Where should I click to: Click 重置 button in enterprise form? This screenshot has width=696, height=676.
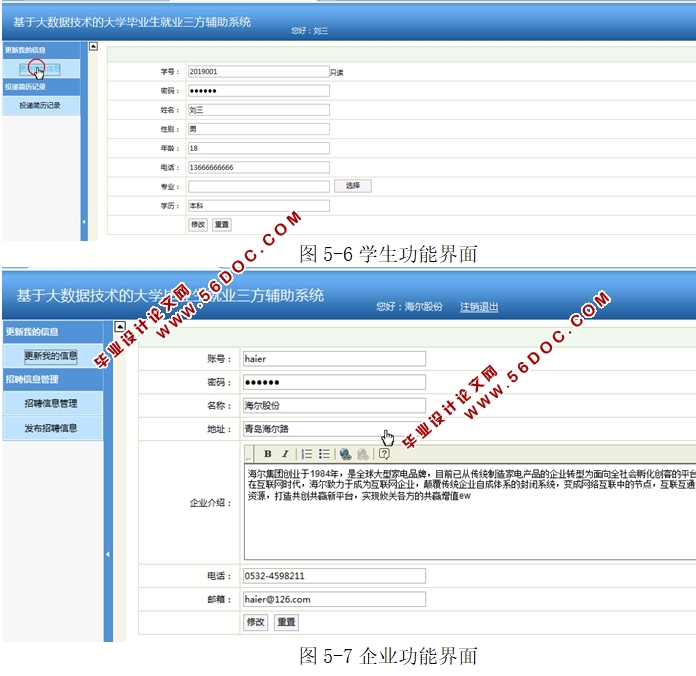coord(286,622)
